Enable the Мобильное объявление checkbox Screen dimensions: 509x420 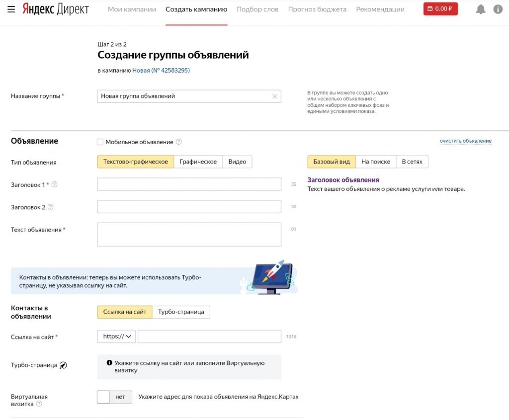tap(100, 142)
